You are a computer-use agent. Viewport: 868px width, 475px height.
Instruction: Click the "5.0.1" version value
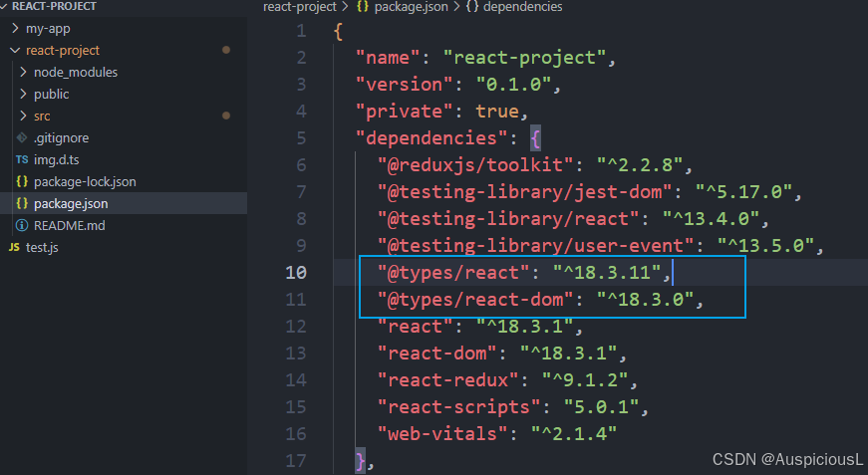[x=601, y=407]
